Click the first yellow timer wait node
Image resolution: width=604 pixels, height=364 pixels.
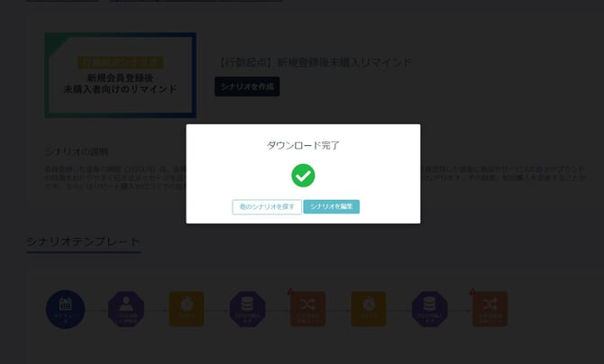click(187, 309)
